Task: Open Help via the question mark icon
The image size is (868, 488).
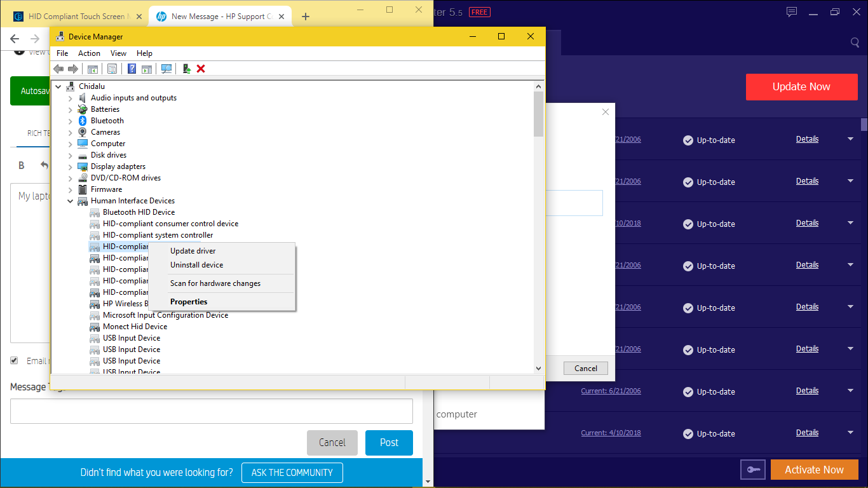Action: (132, 69)
